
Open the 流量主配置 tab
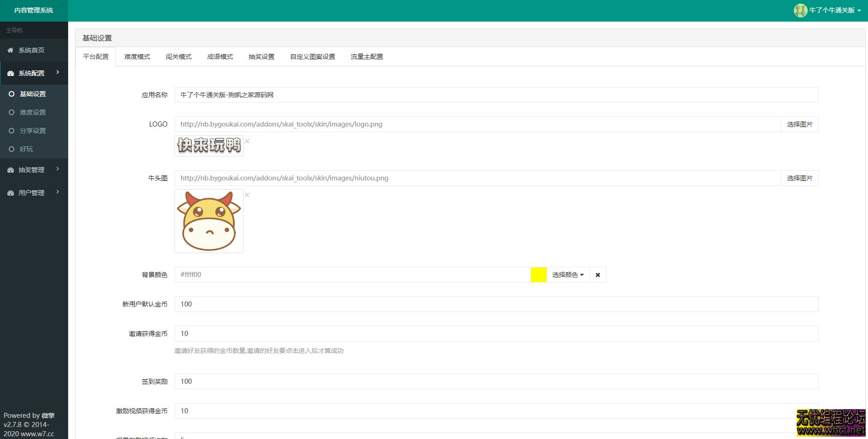click(367, 57)
